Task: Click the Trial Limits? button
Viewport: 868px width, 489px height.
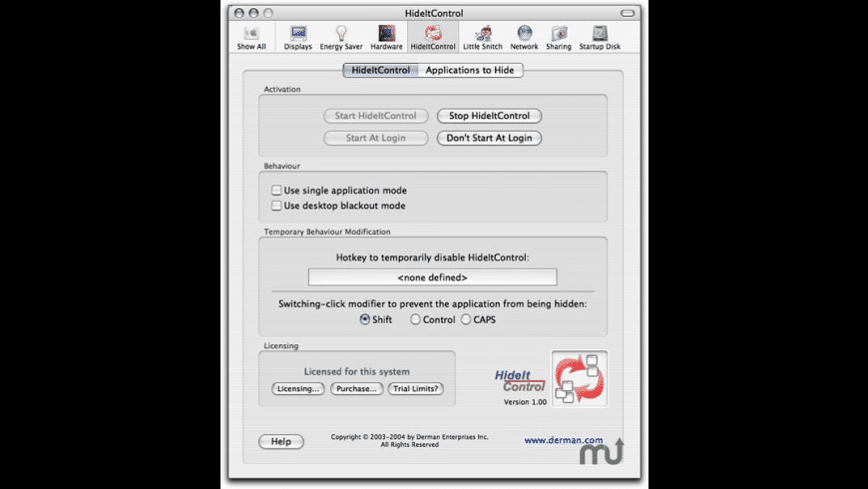Action: [416, 389]
